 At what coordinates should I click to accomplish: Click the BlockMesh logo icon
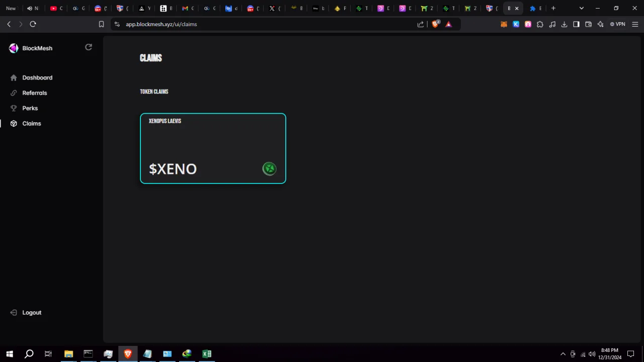tap(14, 48)
